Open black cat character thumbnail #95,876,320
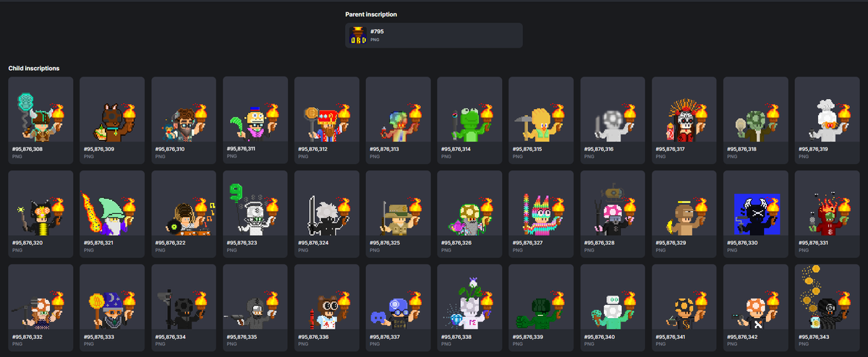Viewport: 868px width, 357px height. 41,203
